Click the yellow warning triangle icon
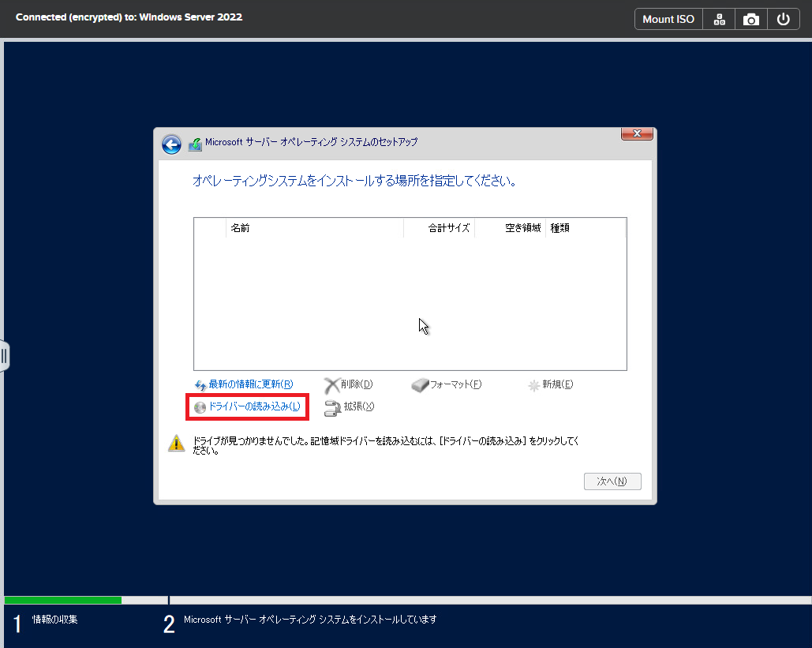Viewport: 812px width, 648px height. 177,444
